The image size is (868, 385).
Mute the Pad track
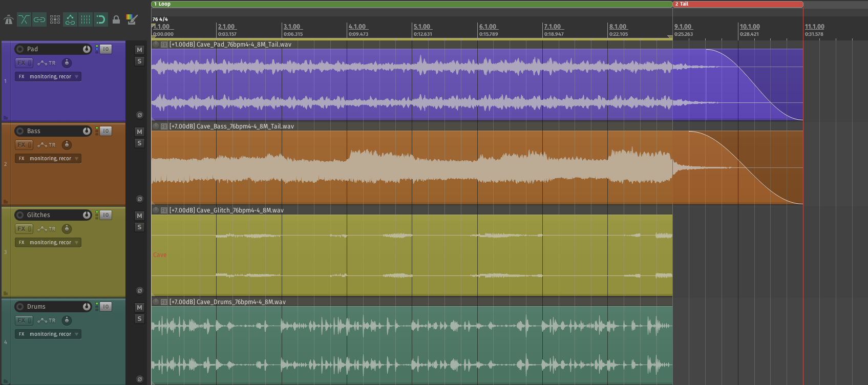coord(139,50)
